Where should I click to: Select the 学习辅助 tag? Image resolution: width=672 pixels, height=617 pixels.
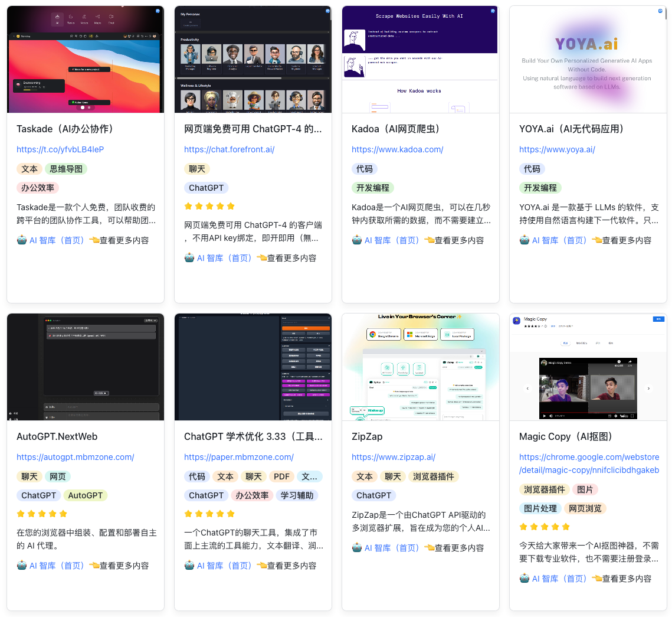297,495
